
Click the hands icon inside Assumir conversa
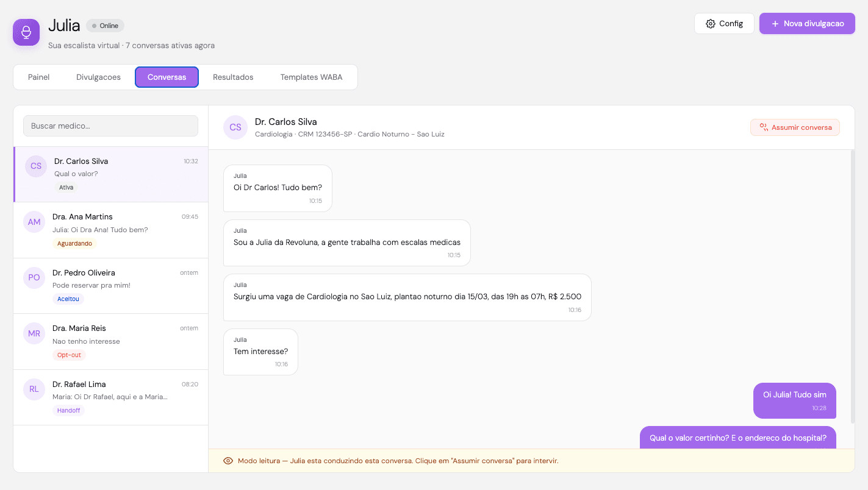click(x=763, y=127)
